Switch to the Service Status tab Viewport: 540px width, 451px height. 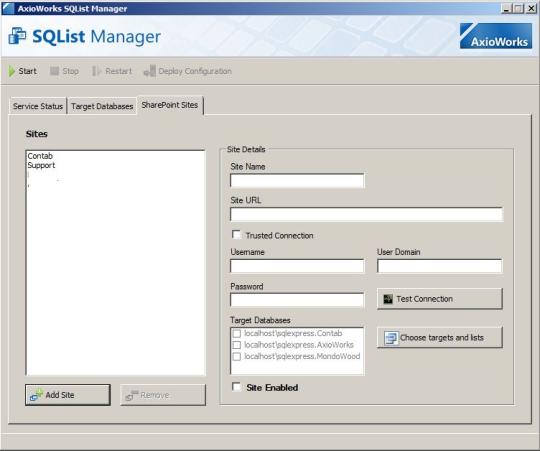point(38,106)
